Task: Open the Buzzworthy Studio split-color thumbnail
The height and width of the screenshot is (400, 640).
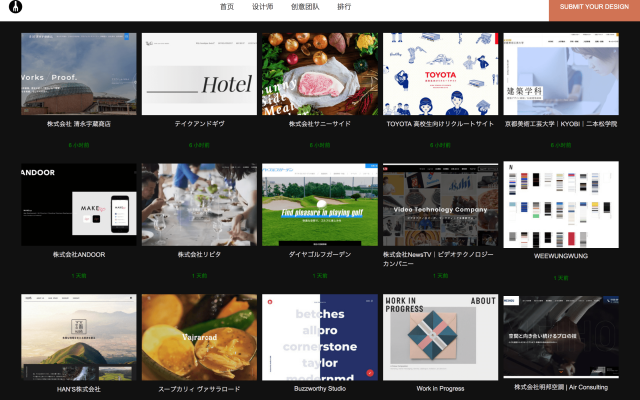Action: (x=320, y=337)
